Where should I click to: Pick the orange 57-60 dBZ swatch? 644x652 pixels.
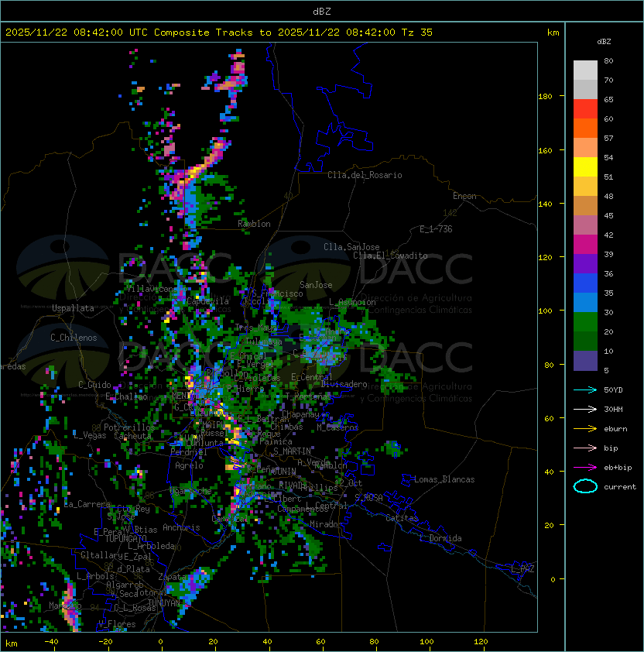click(x=585, y=129)
